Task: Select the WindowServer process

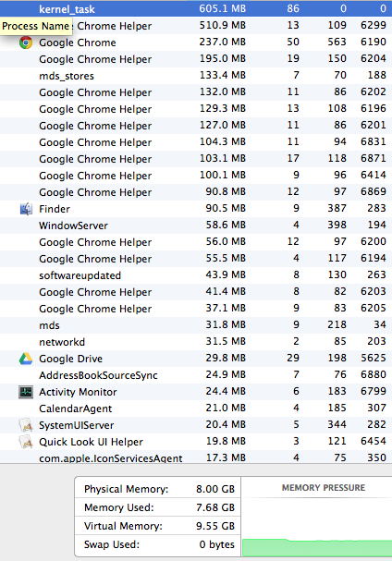Action: [196, 226]
